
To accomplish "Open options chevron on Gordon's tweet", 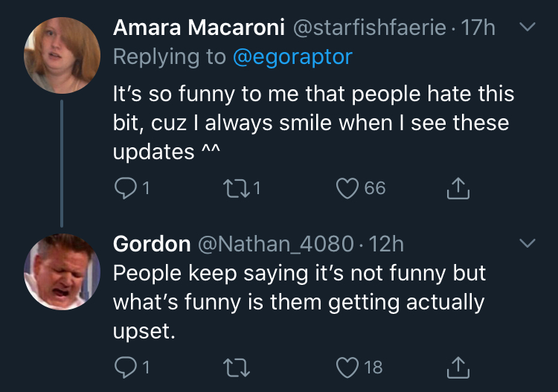I will pyautogui.click(x=527, y=243).
